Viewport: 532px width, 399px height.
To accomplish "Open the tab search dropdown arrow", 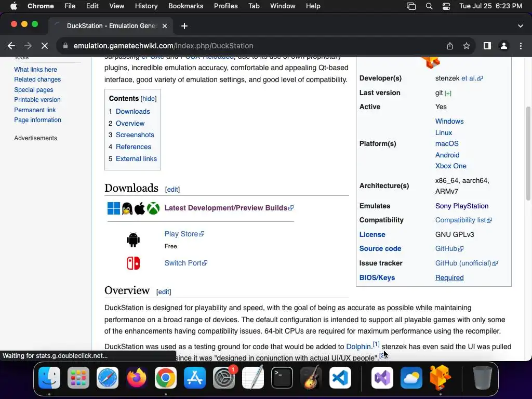I will pyautogui.click(x=521, y=26).
